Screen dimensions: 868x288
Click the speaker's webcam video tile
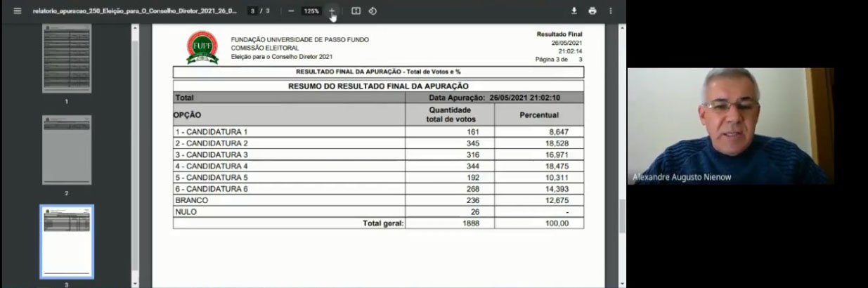[731, 126]
